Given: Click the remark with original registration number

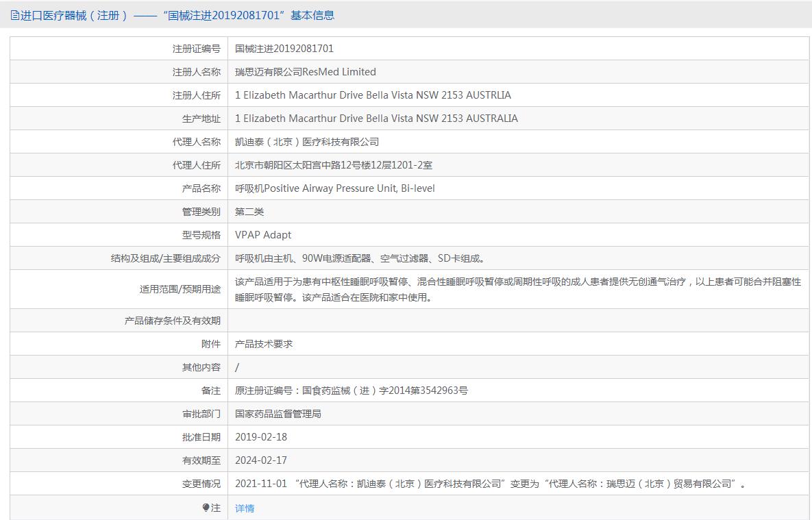Looking at the screenshot, I should (x=352, y=391).
